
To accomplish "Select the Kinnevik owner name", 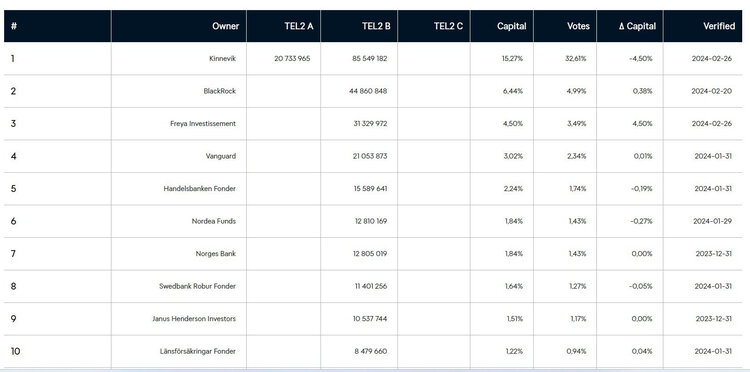I will click(222, 59).
